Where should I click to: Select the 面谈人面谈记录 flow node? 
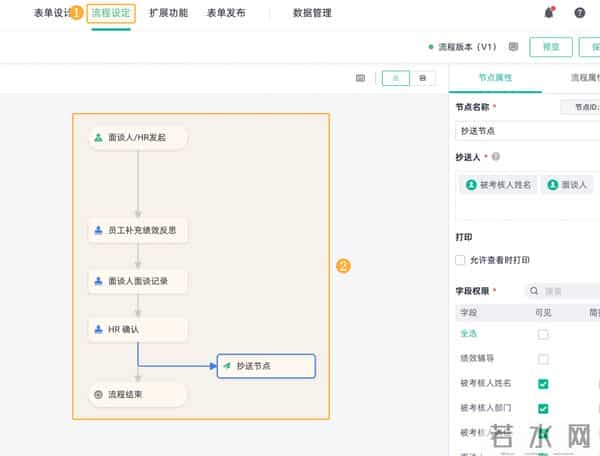click(138, 281)
